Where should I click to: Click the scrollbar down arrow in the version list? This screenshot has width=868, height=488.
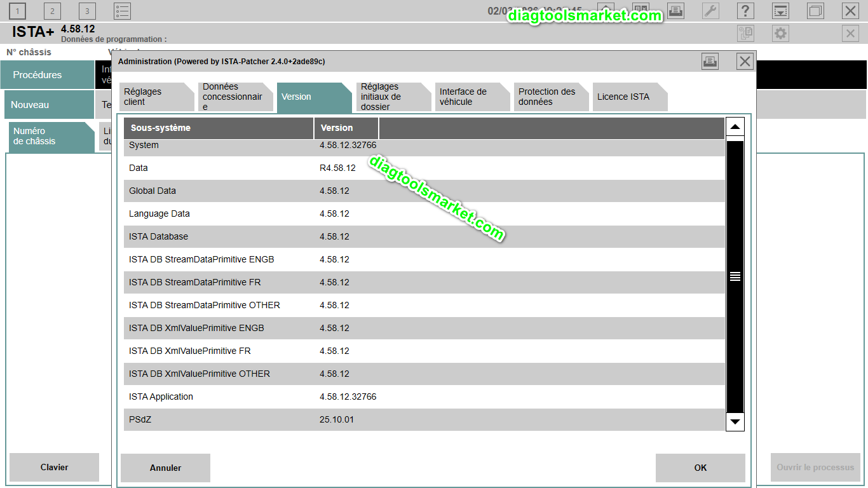pos(735,421)
